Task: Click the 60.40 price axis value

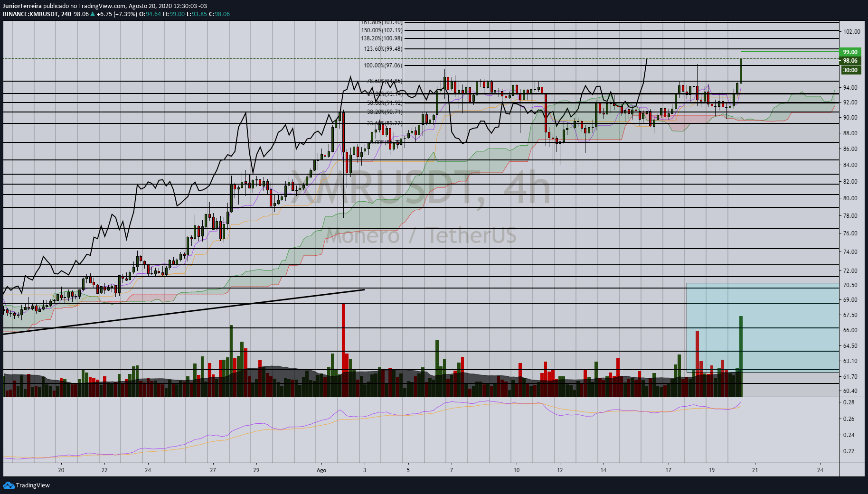Action: [x=850, y=391]
